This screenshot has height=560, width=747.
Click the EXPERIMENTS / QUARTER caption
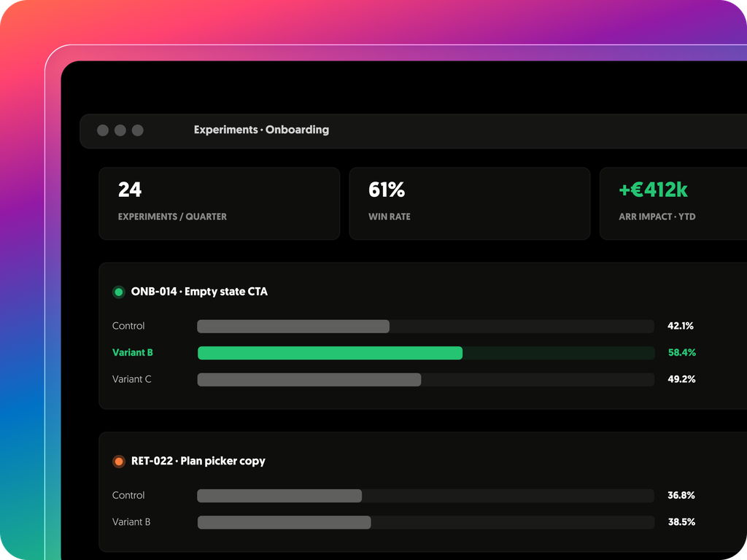click(x=172, y=217)
